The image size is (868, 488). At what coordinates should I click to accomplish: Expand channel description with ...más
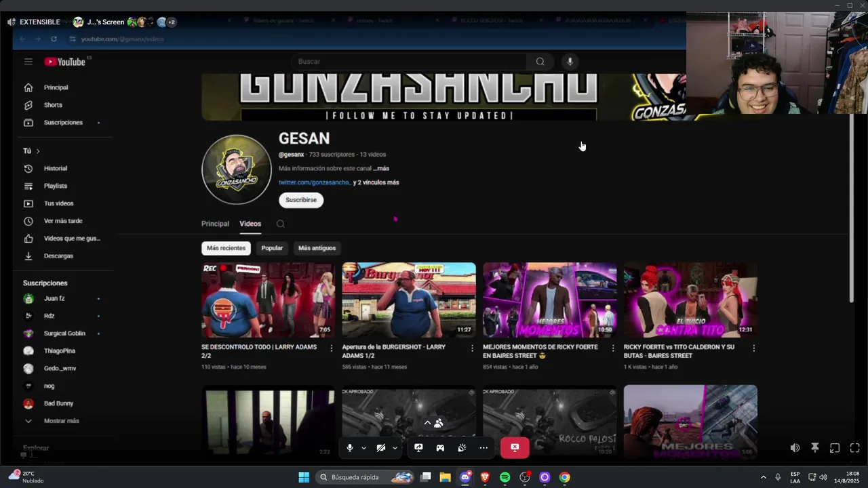[x=381, y=168]
